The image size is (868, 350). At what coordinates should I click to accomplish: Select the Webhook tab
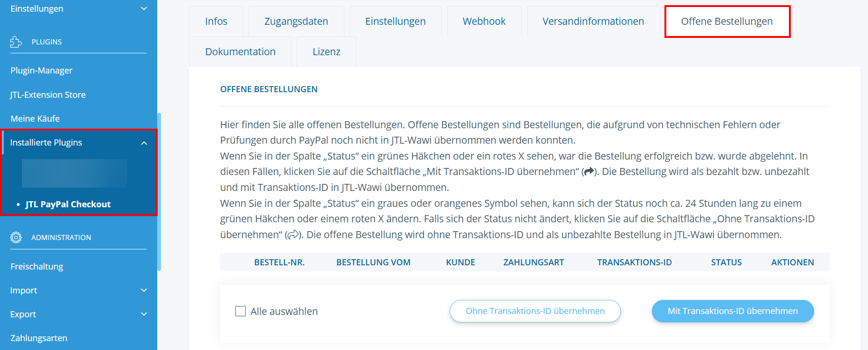(x=484, y=22)
